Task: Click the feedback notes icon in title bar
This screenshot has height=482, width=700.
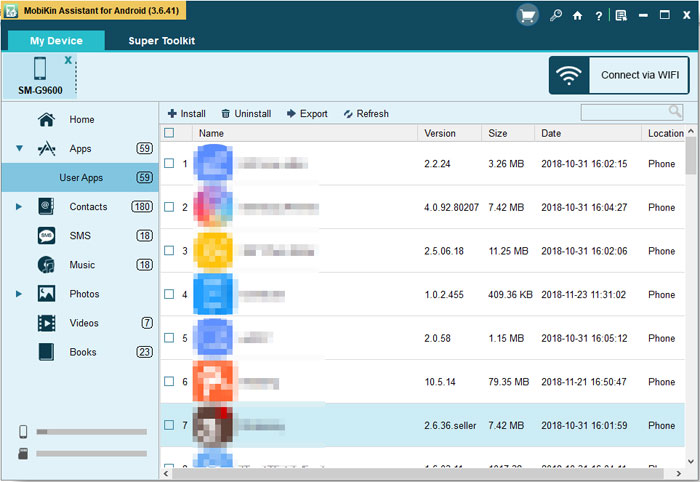Action: pyautogui.click(x=621, y=16)
